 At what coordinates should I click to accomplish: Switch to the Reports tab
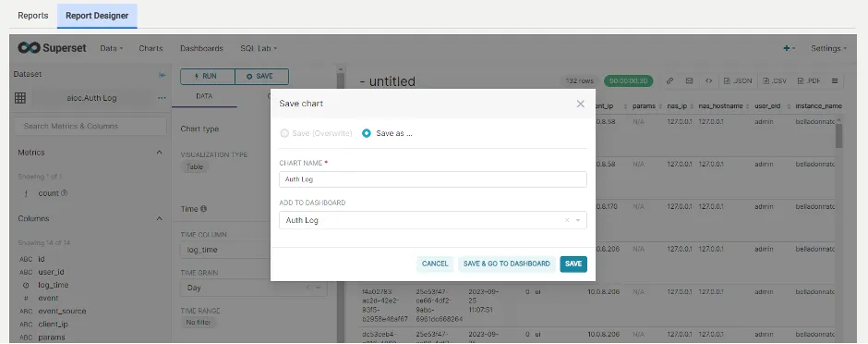32,16
